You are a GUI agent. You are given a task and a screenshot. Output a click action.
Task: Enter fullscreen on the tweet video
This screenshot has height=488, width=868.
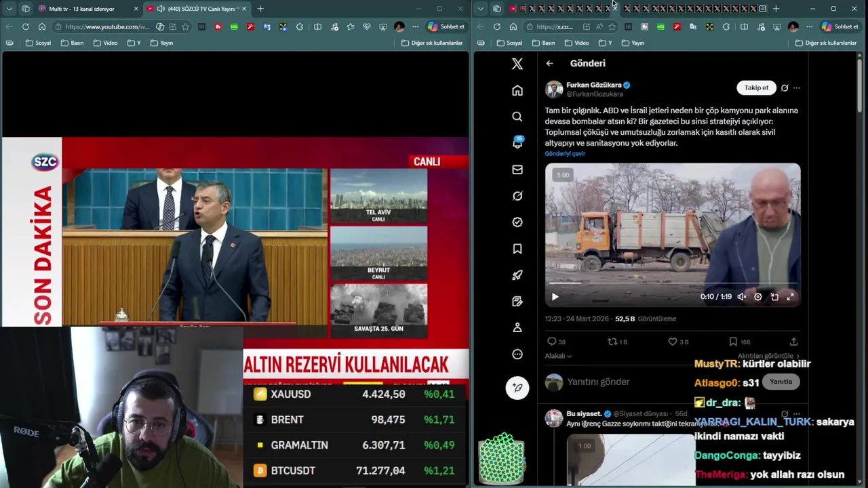click(x=790, y=297)
